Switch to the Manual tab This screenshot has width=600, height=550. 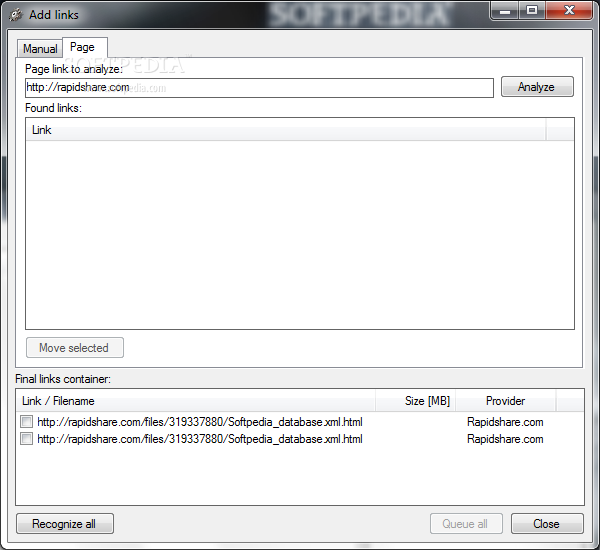[40, 49]
